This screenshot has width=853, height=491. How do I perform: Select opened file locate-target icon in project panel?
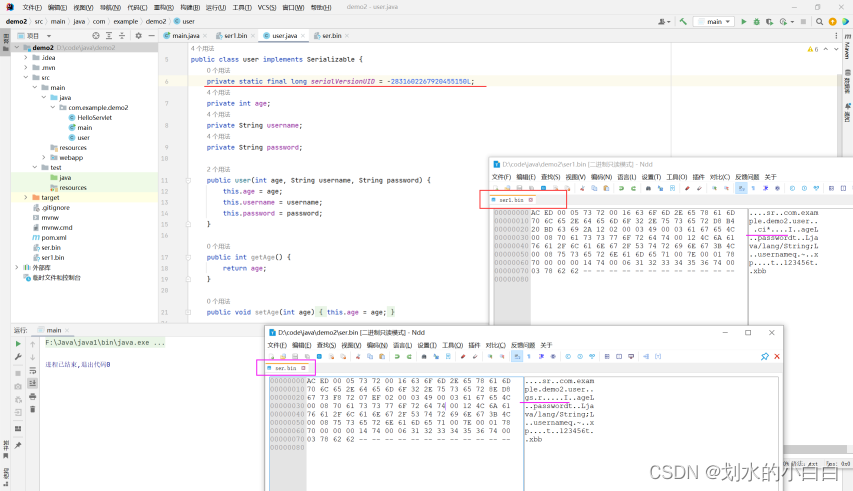click(96, 35)
